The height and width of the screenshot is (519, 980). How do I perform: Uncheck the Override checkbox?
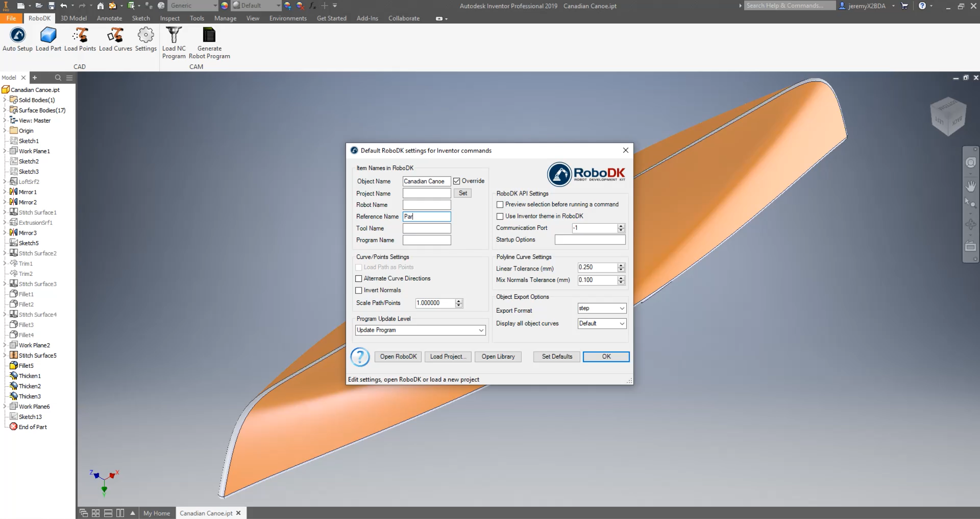pyautogui.click(x=457, y=181)
